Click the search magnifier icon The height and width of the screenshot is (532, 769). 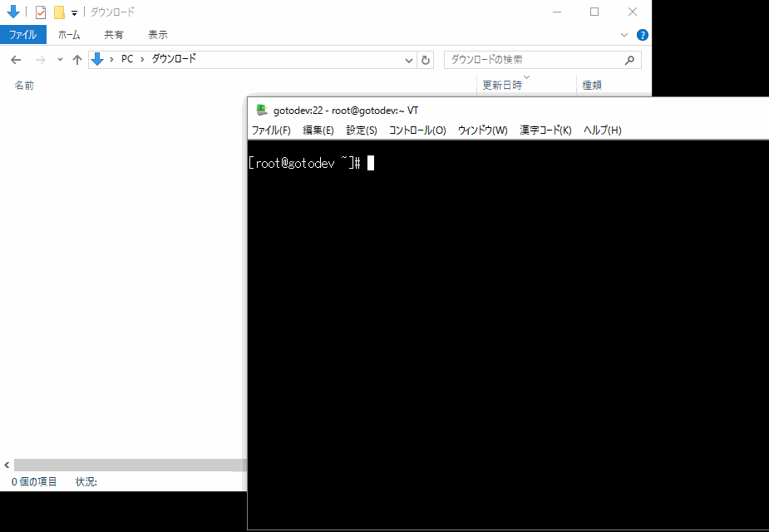click(x=629, y=60)
